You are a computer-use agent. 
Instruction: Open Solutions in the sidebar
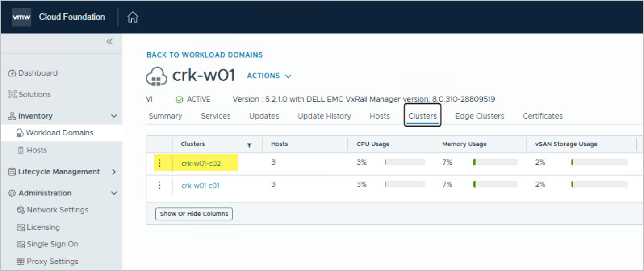34,94
